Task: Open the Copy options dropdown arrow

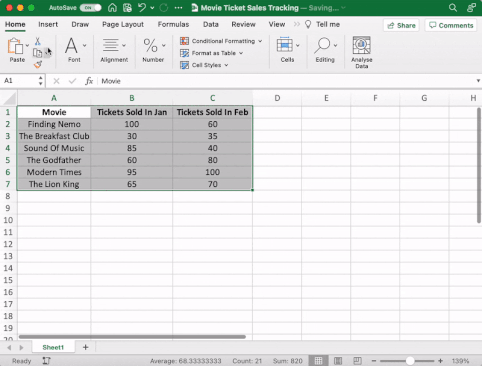Action: [46, 53]
